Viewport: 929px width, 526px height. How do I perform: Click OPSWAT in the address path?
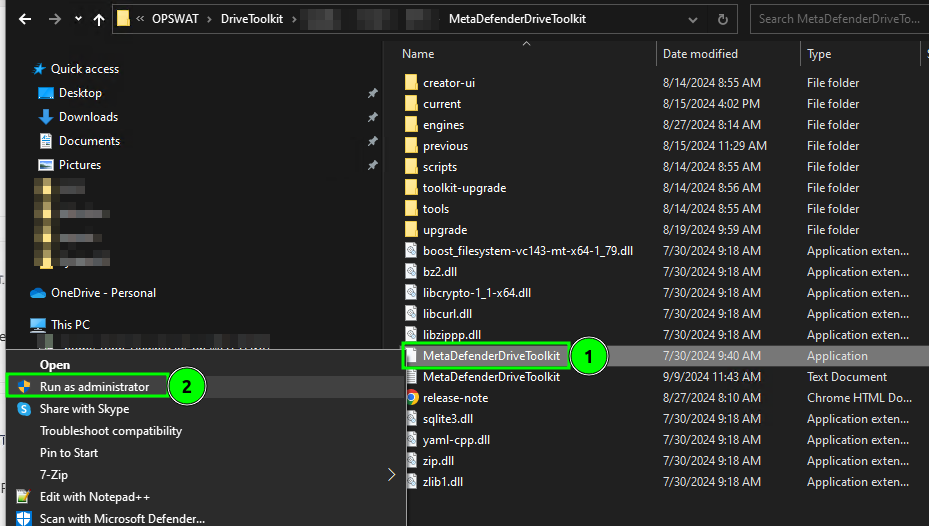tap(175, 19)
